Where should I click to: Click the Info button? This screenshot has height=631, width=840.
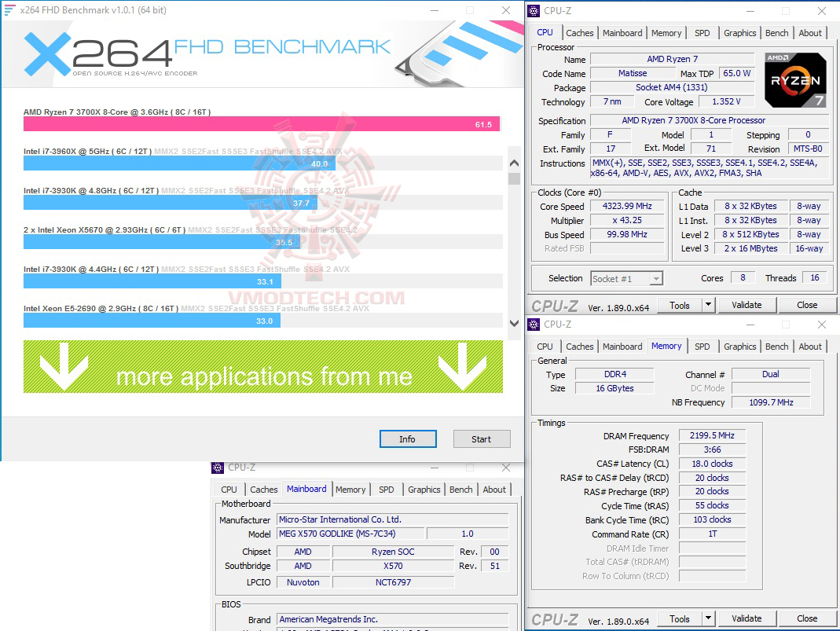(x=408, y=439)
